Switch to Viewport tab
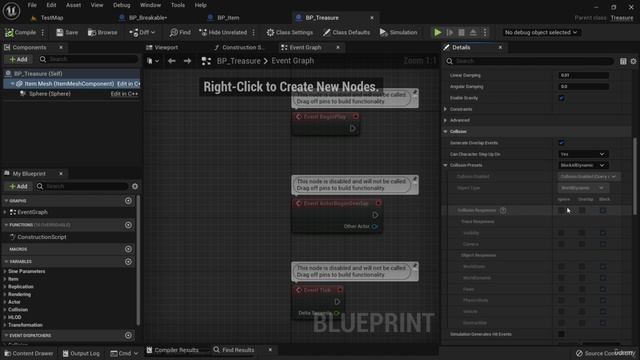Viewport: 640px width, 360px height. [162, 47]
